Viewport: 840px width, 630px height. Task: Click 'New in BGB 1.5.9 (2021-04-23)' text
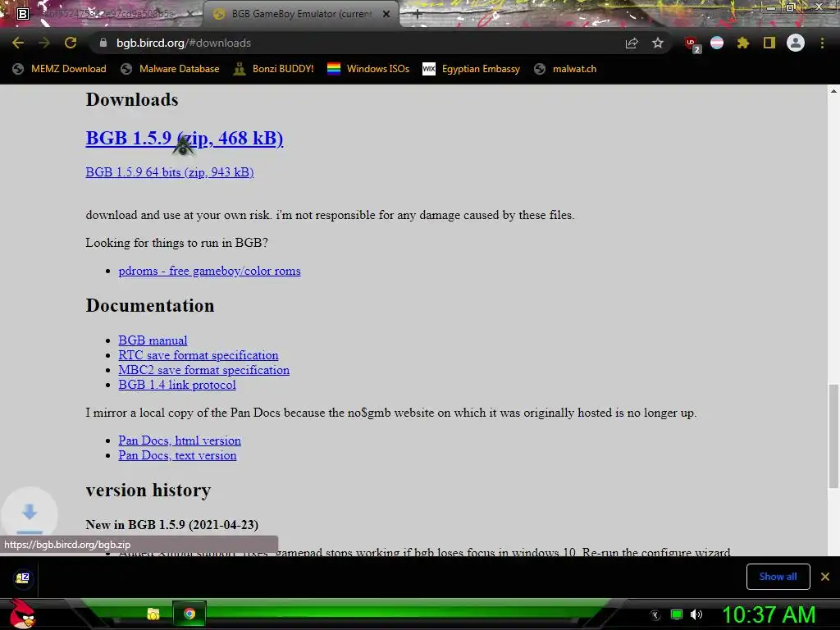coord(172,525)
